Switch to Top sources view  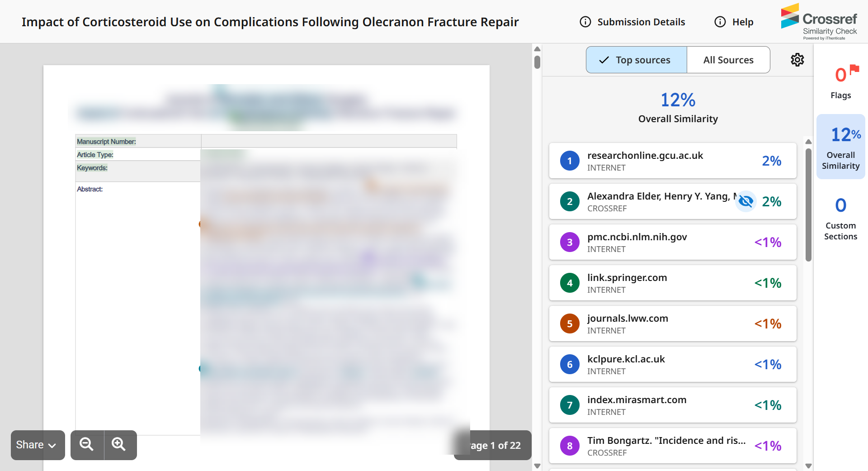coord(637,60)
